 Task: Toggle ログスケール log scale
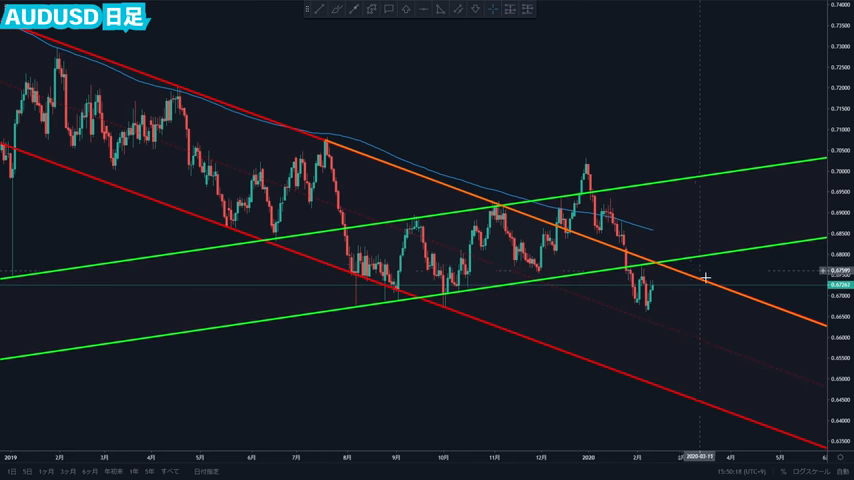pyautogui.click(x=810, y=471)
